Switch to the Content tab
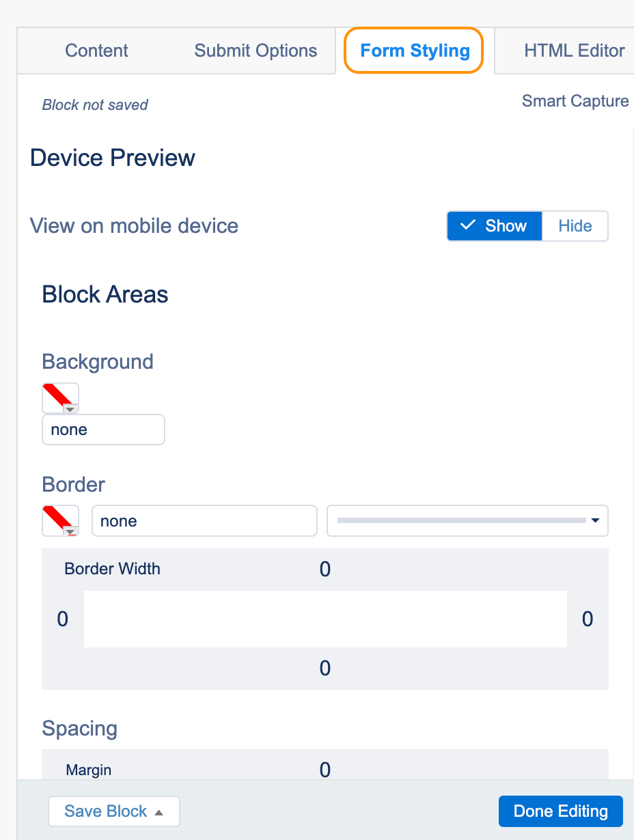Screen dimensions: 634x840 pos(97,51)
